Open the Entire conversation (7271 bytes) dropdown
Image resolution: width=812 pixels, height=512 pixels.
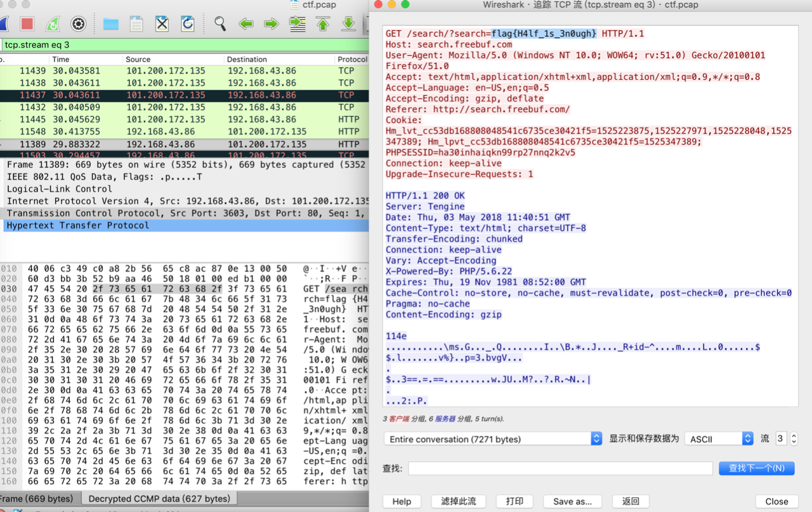[x=493, y=438]
